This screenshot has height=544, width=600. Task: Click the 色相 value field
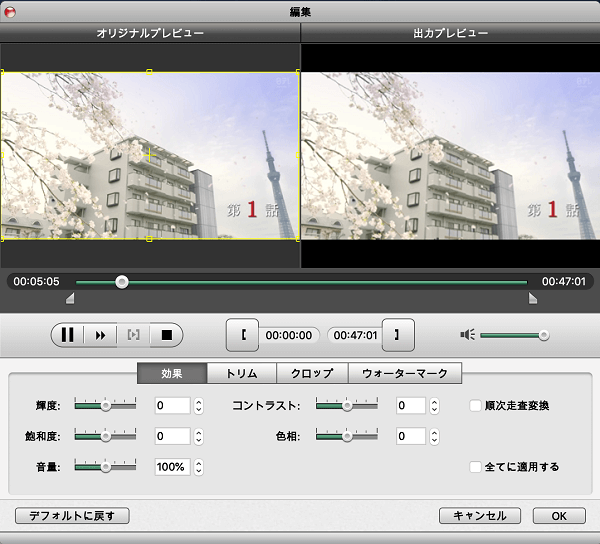pos(411,436)
